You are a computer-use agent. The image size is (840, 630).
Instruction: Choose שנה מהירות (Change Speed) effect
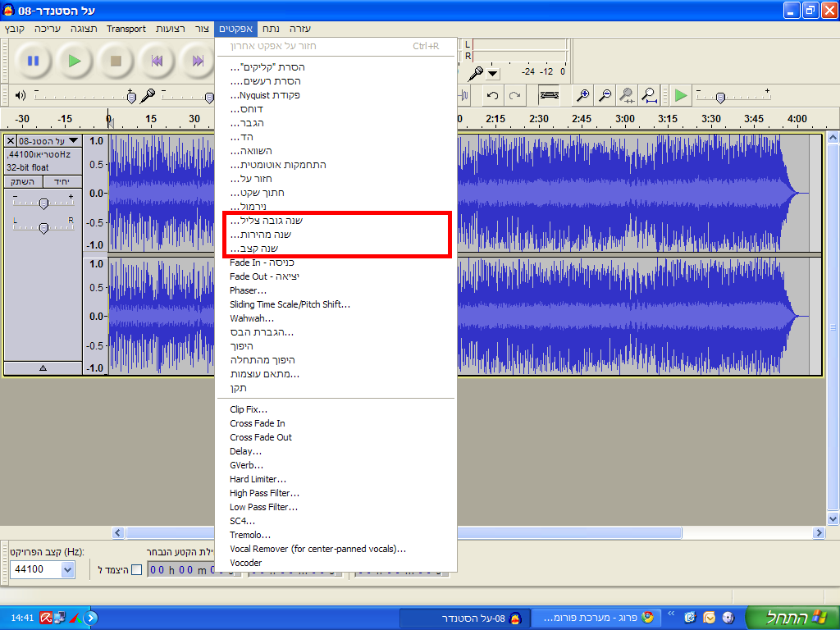click(336, 235)
